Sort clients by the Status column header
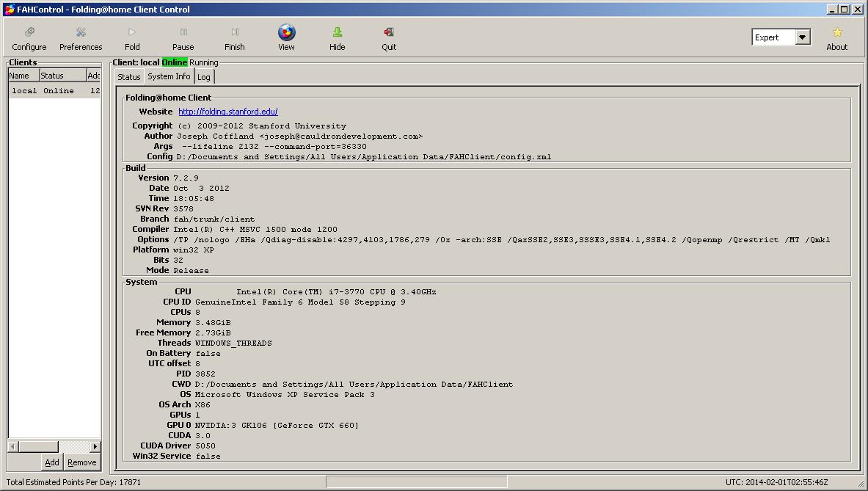 62,76
